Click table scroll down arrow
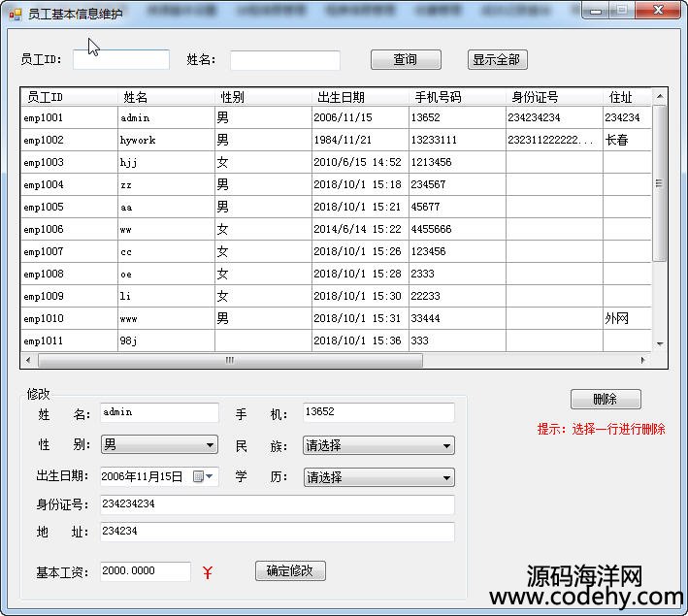Viewport: 688px width, 616px height. pyautogui.click(x=660, y=343)
